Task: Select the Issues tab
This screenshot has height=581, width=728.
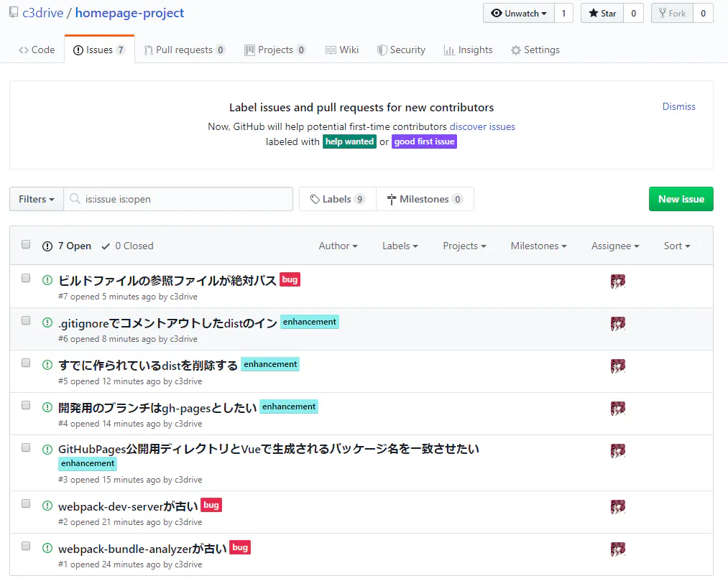Action: pyautogui.click(x=99, y=50)
